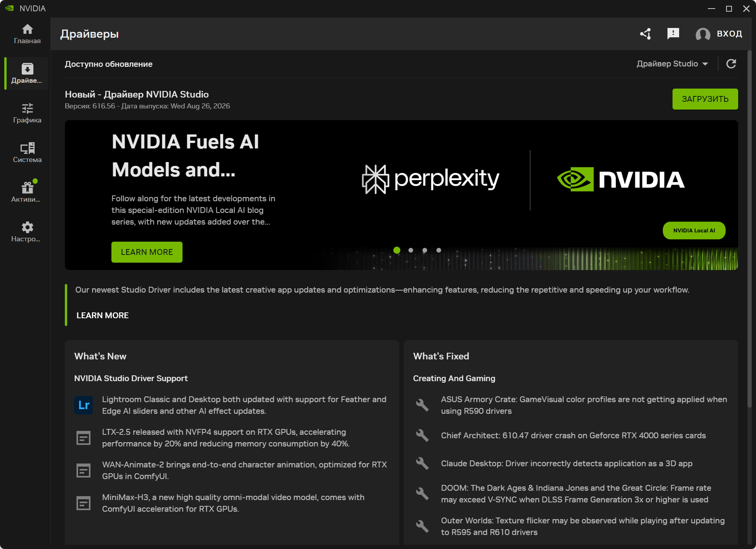Click the ASUS Armory Crate GameVisual fix text
This screenshot has width=756, height=549.
tap(584, 405)
